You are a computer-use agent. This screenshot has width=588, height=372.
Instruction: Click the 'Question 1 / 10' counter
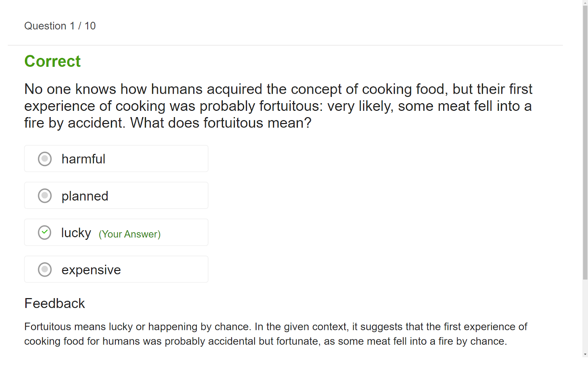[x=60, y=26]
